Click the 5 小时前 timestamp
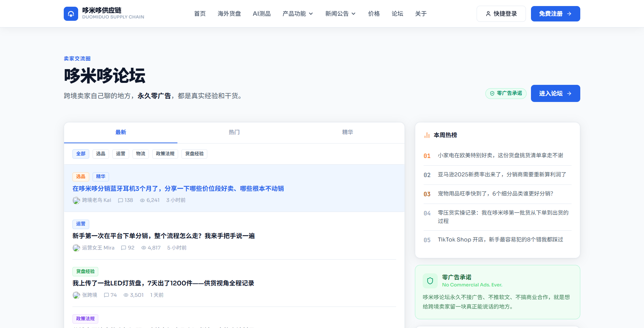 click(177, 248)
